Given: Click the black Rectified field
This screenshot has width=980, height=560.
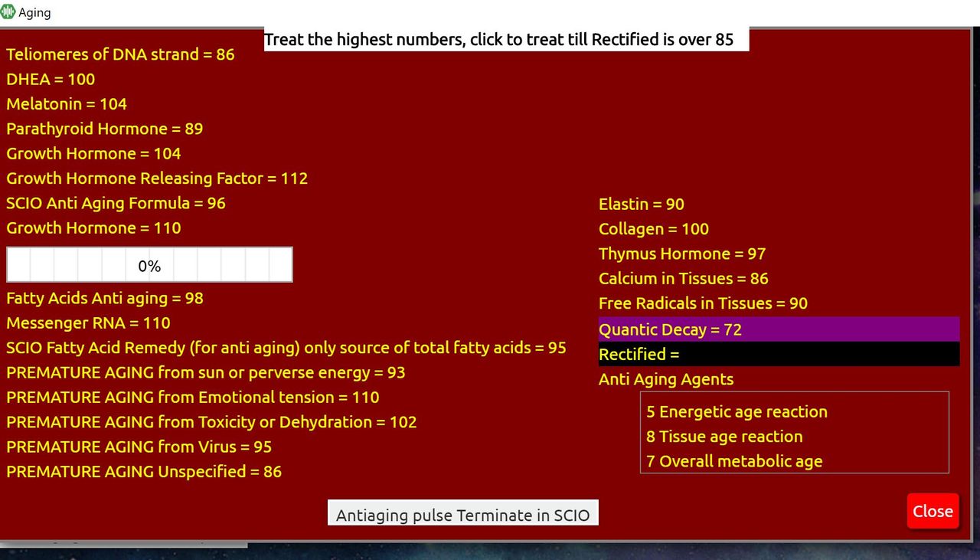Looking at the screenshot, I should click(778, 354).
